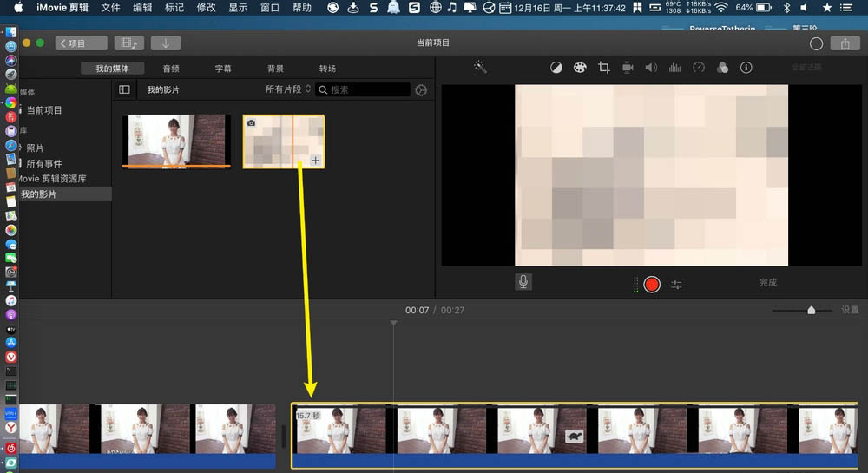Click the import media down-arrow button
Screen dimensions: 868x473
[x=166, y=43]
